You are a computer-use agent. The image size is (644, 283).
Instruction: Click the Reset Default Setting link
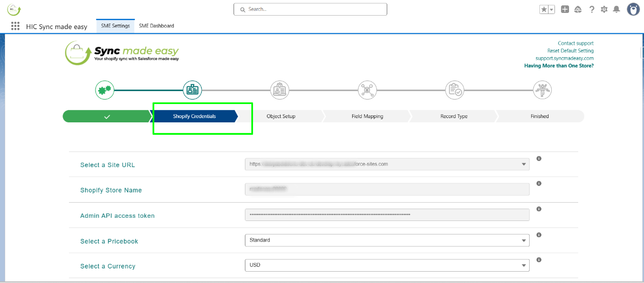[x=570, y=51]
